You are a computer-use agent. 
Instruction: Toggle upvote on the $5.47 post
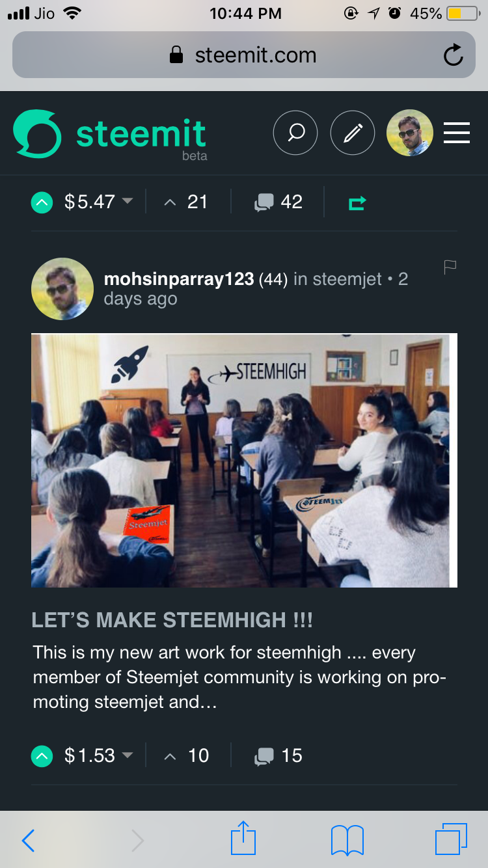42,202
